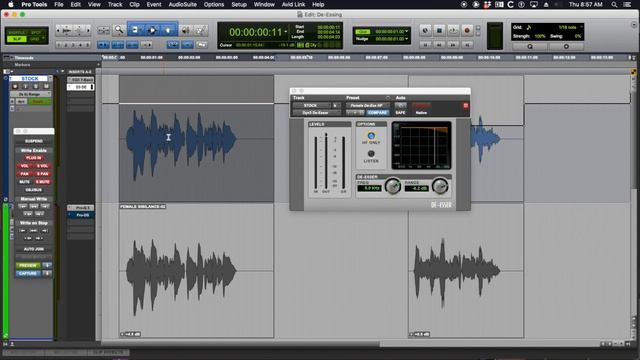640x360 pixels.
Task: Open the Grid edit mode selector
Action: (36, 39)
